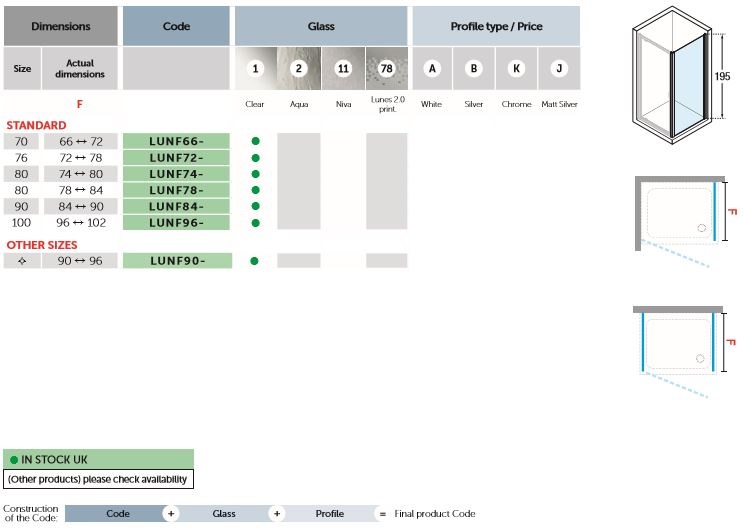Click the Final product Code label

tap(435, 513)
